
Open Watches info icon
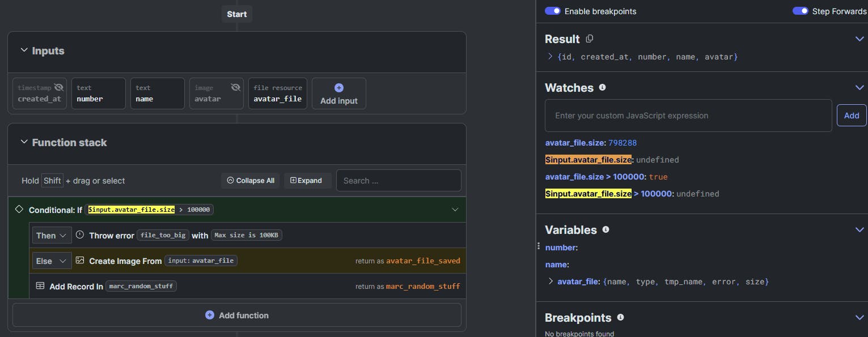pyautogui.click(x=602, y=87)
